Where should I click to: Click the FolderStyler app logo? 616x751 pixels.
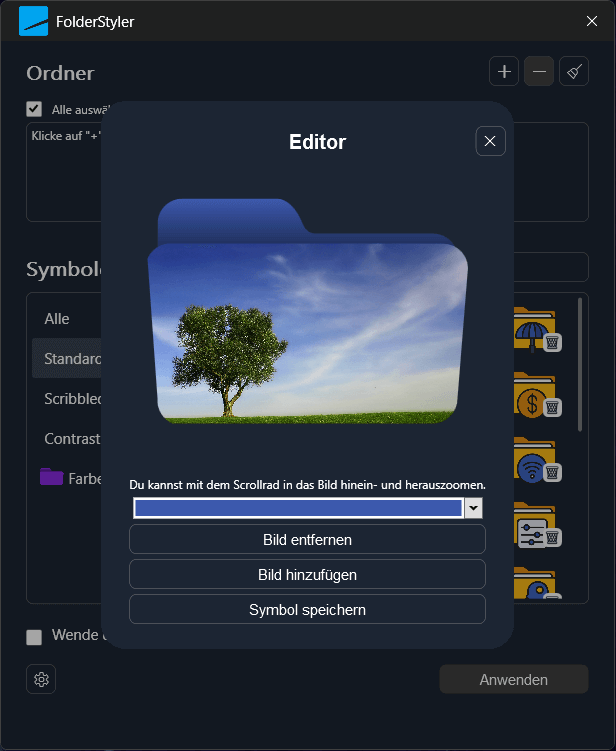(x=34, y=21)
